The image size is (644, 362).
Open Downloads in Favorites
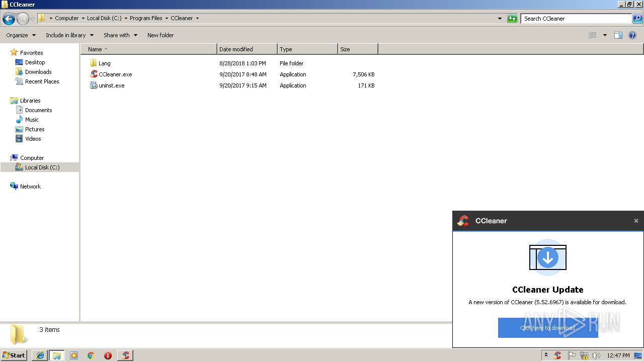click(38, 72)
